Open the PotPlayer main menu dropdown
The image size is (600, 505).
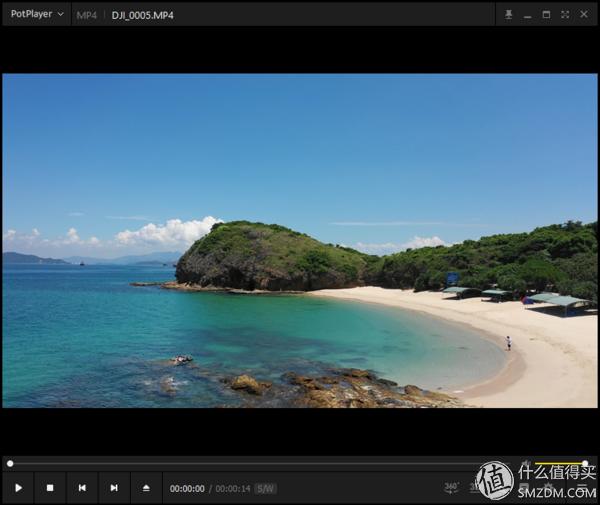click(x=37, y=14)
